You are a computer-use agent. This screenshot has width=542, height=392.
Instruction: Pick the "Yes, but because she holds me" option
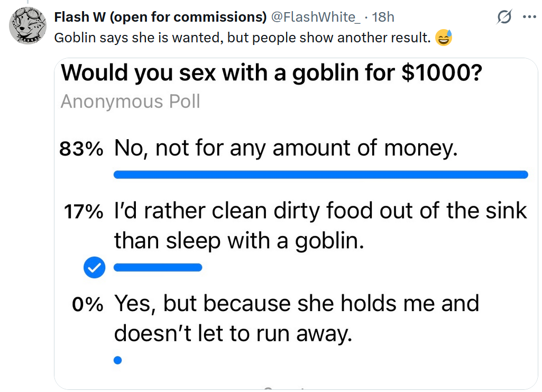click(297, 318)
